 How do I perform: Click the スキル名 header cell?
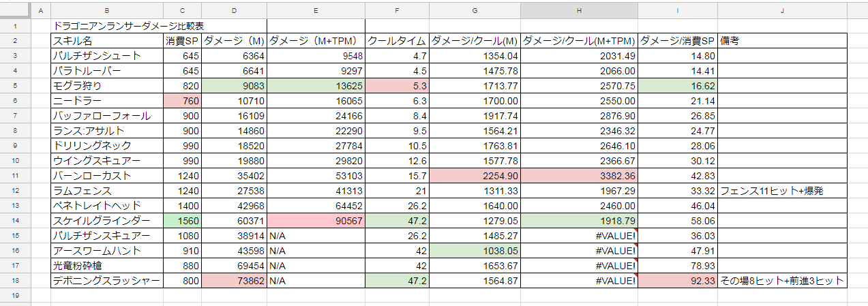(x=107, y=41)
